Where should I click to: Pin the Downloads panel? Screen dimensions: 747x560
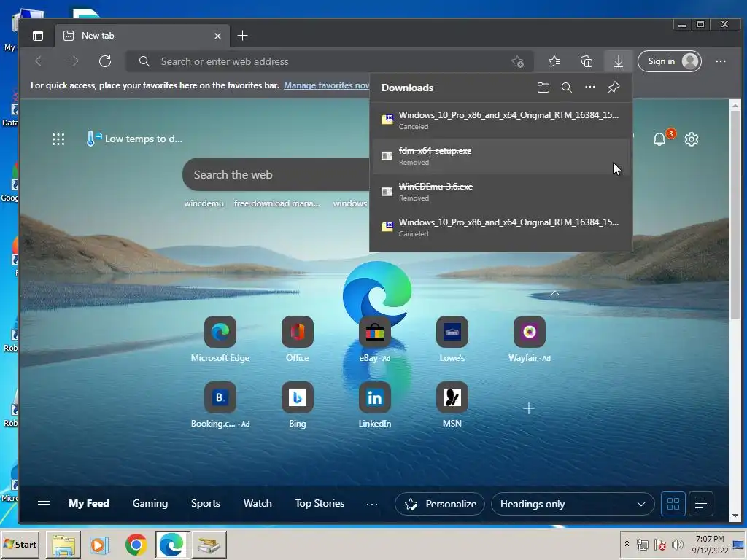[x=614, y=87]
